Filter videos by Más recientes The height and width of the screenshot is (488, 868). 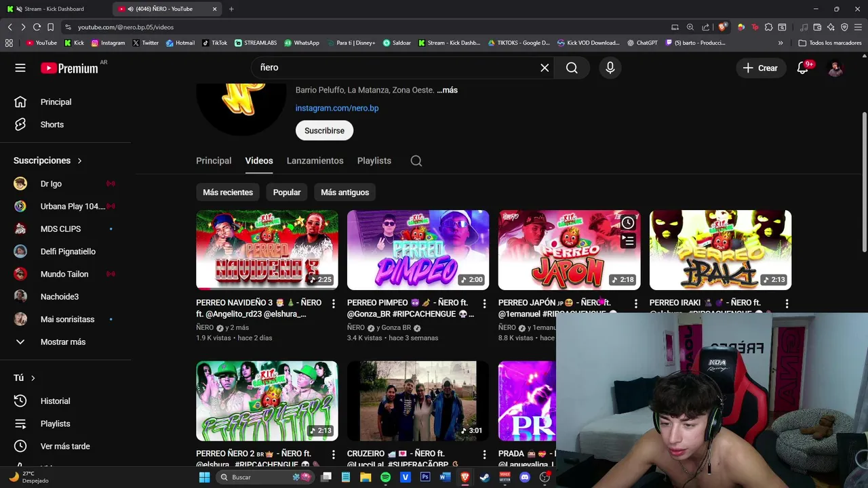point(228,192)
